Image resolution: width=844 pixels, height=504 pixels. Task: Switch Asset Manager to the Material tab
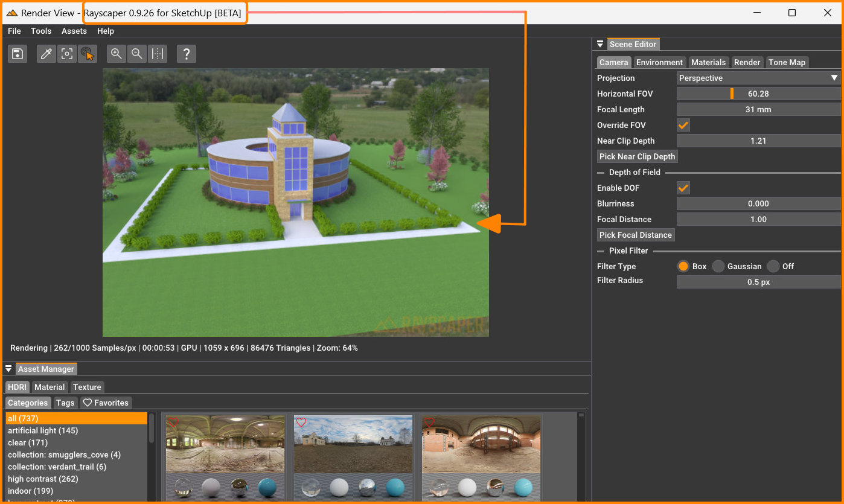click(50, 387)
